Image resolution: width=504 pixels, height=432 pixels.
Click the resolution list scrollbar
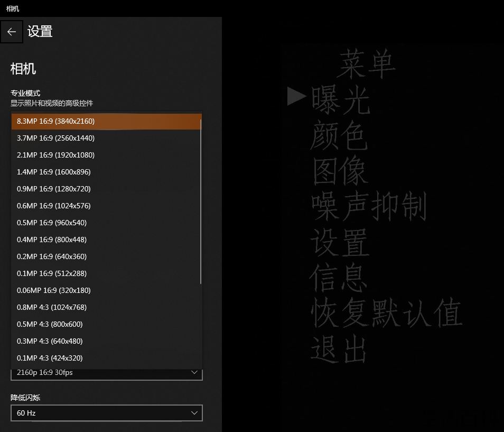[x=201, y=201]
